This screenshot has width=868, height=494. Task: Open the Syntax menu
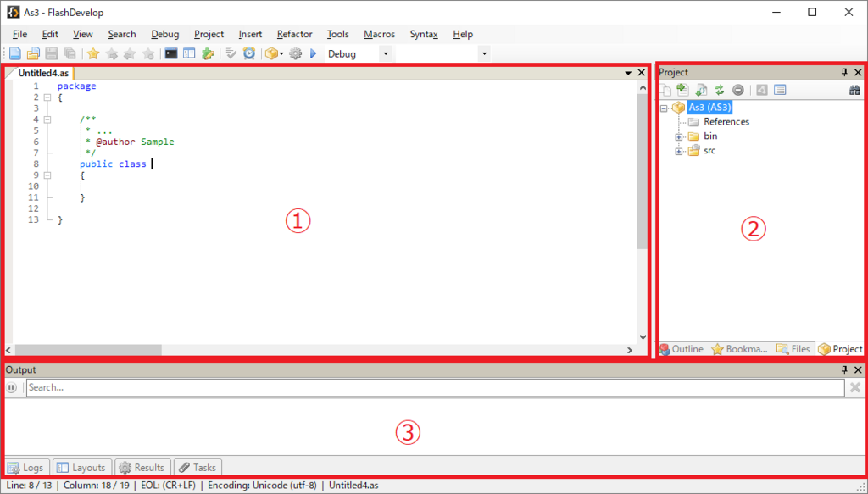[x=424, y=34]
